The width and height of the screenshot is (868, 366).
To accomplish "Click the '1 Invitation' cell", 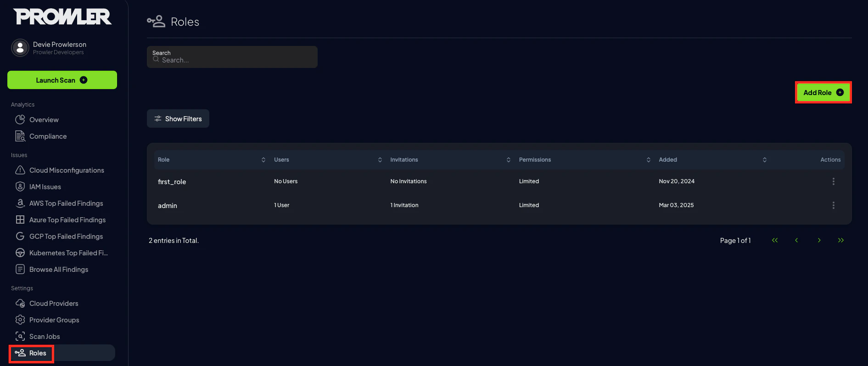I will [404, 205].
